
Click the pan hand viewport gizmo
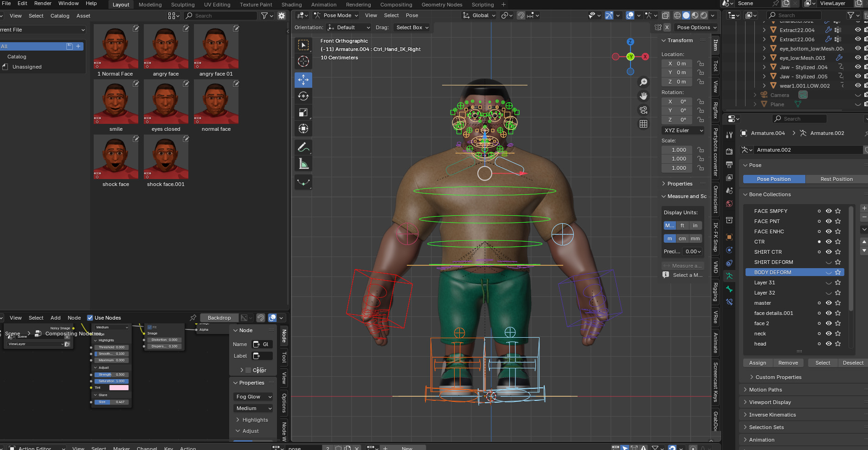(x=643, y=96)
